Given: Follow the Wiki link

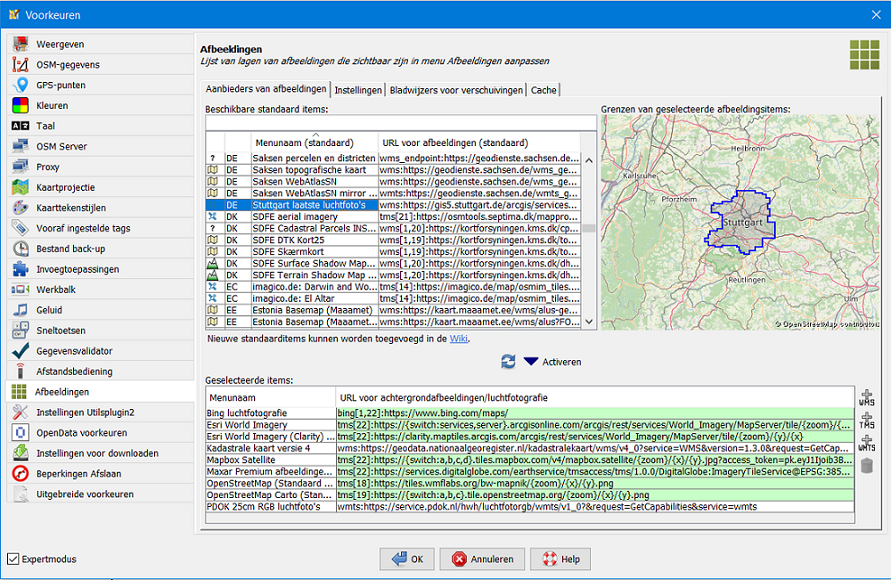Looking at the screenshot, I should (x=459, y=339).
